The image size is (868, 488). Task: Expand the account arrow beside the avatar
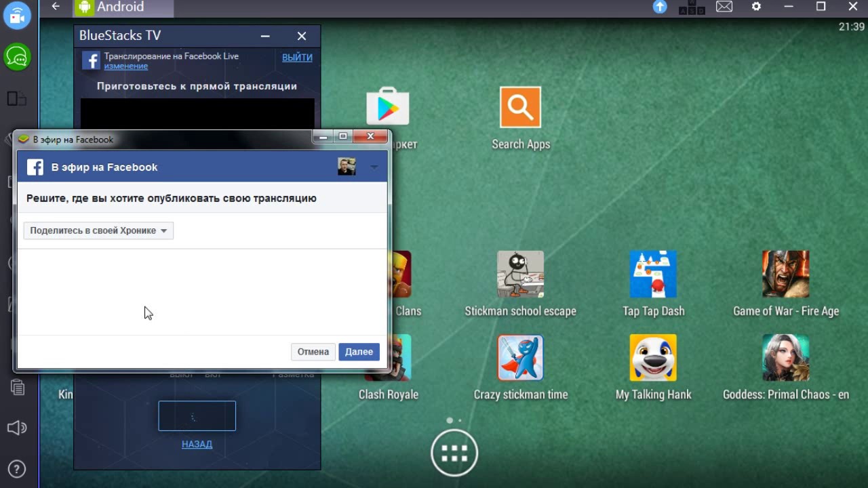pyautogui.click(x=374, y=167)
